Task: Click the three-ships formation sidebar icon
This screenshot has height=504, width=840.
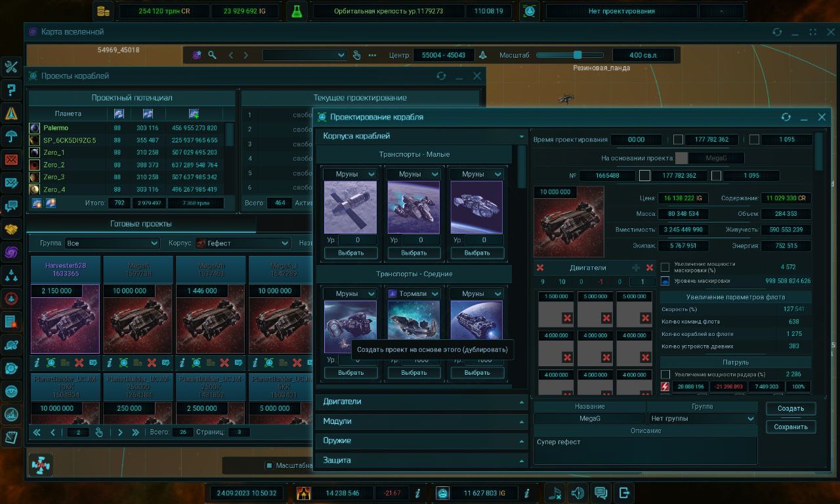Action: 11,276
